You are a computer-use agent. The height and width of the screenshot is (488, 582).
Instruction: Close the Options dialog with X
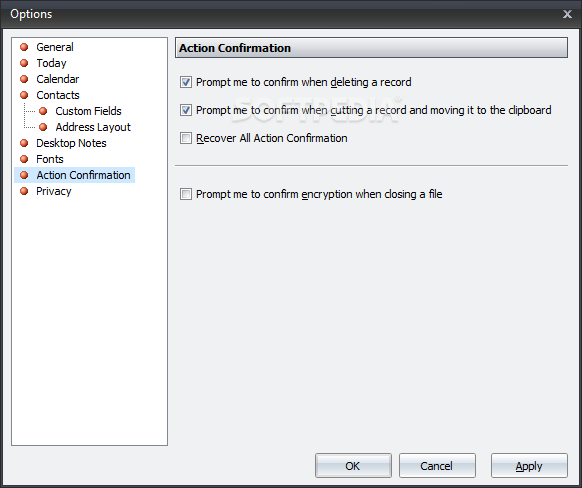[567, 14]
